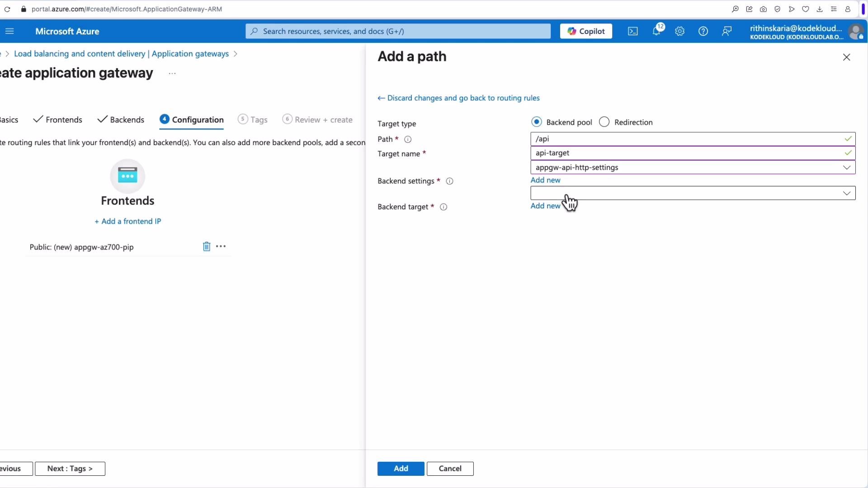
Task: Expand the Backend settings dropdown
Action: pos(693,167)
